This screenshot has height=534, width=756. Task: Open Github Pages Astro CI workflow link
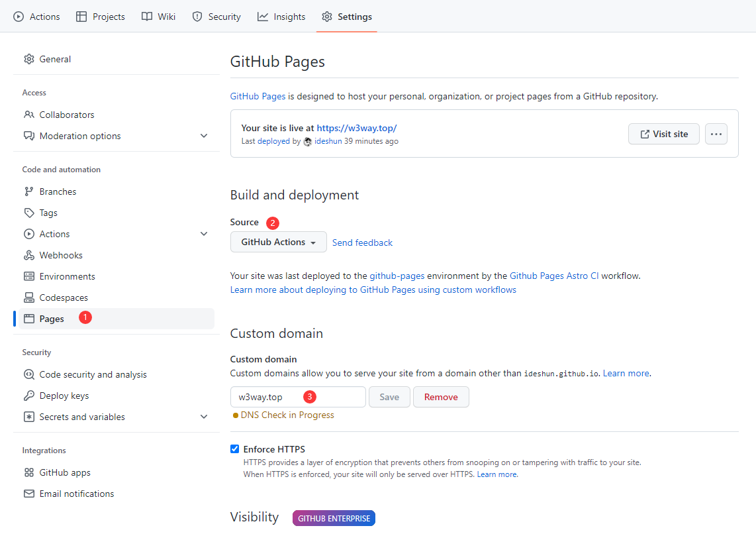coord(554,276)
